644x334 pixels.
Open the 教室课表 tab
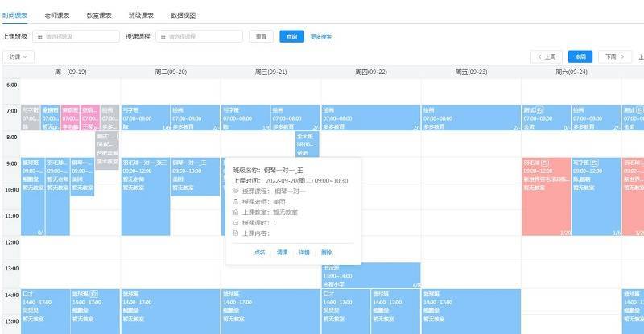(98, 15)
